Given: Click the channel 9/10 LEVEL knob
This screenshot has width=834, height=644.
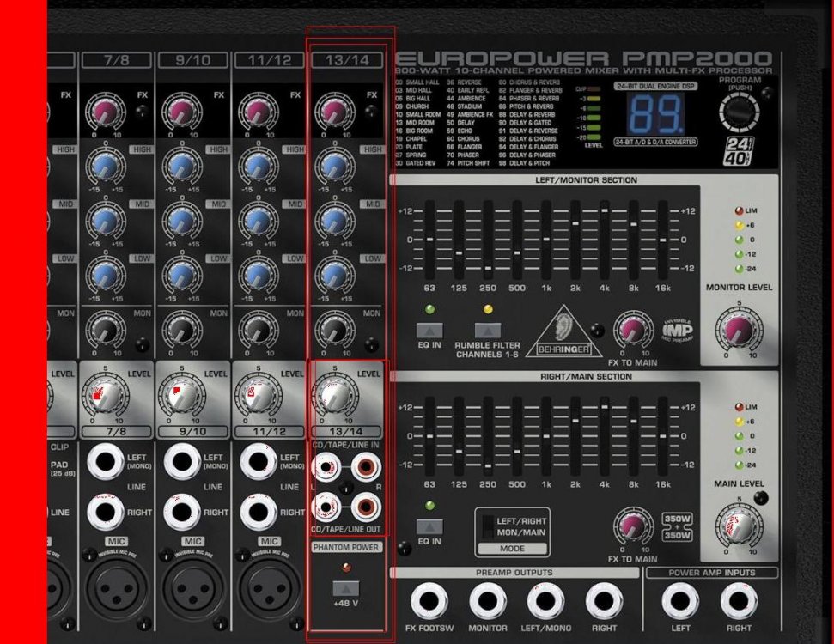Looking at the screenshot, I should [x=182, y=396].
